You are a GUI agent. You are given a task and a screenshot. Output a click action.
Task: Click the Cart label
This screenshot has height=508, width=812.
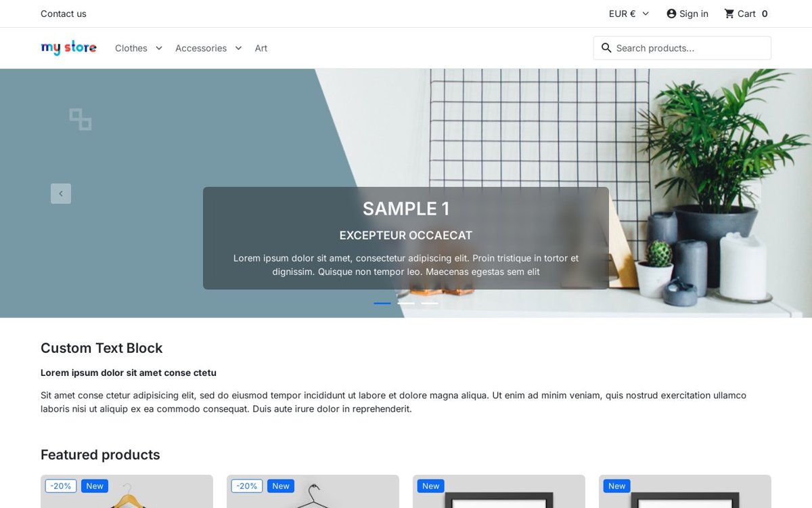coord(746,14)
